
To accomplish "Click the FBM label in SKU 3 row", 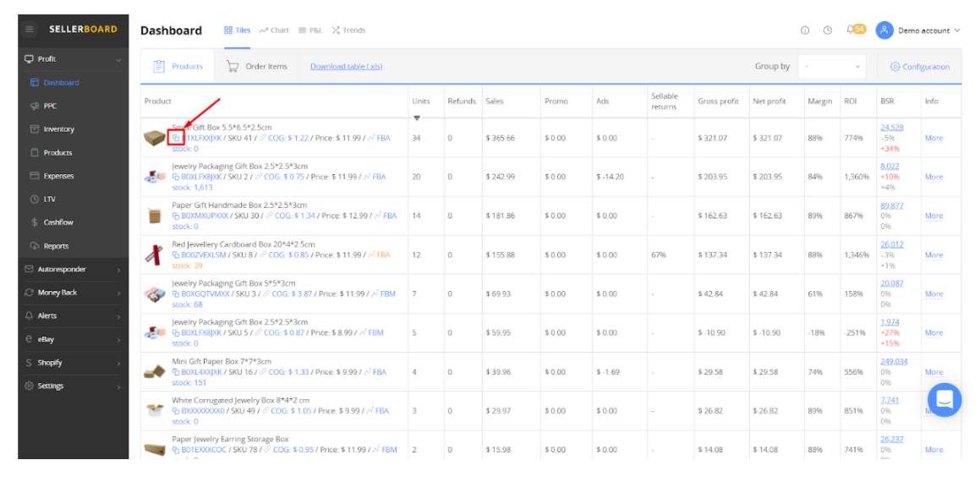I will pos(387,293).
